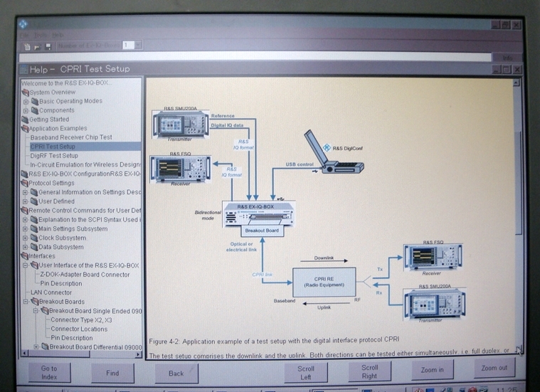Image resolution: width=540 pixels, height=392 pixels.
Task: Click the Help window title icon
Action: 23,69
